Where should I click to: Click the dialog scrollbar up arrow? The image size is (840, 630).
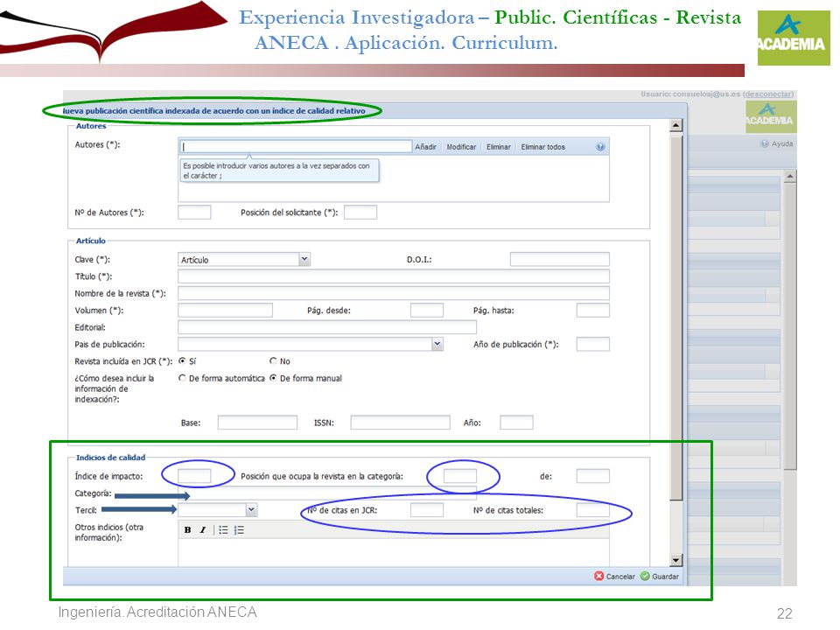tap(676, 126)
